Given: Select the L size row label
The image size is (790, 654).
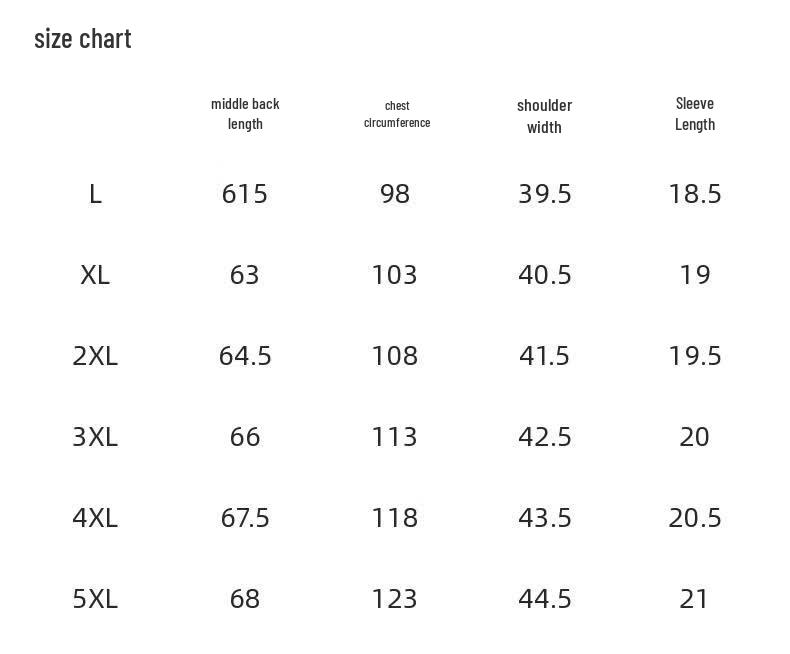Looking at the screenshot, I should pos(95,194).
